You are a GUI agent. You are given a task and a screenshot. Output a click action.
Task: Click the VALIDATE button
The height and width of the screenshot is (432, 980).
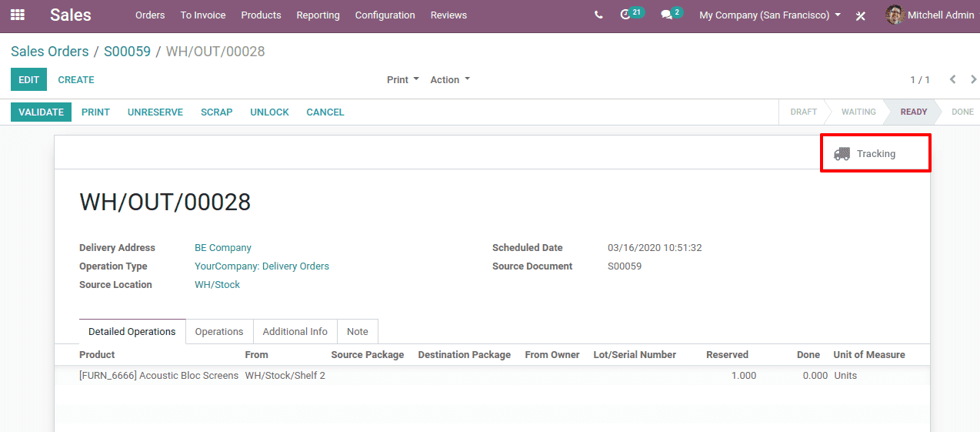tap(41, 112)
